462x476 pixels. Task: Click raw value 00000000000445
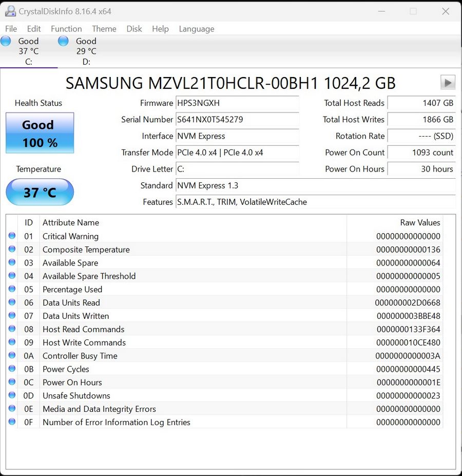tap(408, 369)
